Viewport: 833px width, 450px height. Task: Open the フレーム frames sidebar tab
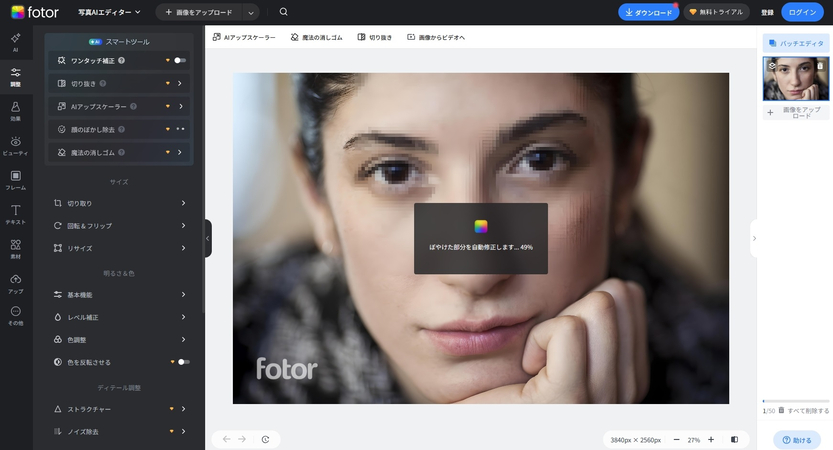tap(15, 181)
